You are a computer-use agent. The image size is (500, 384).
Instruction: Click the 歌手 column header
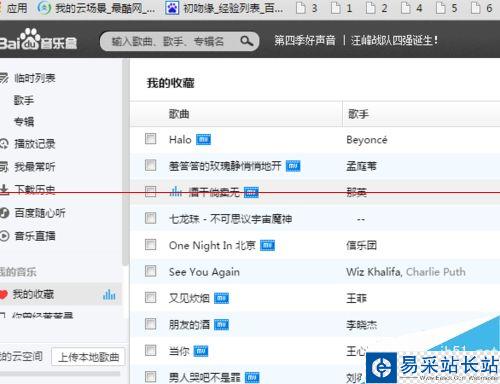coord(358,114)
